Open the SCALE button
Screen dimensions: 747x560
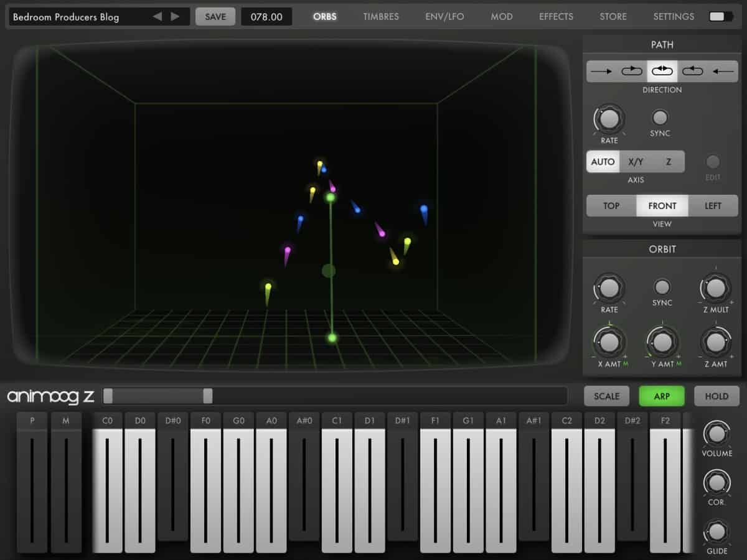606,396
